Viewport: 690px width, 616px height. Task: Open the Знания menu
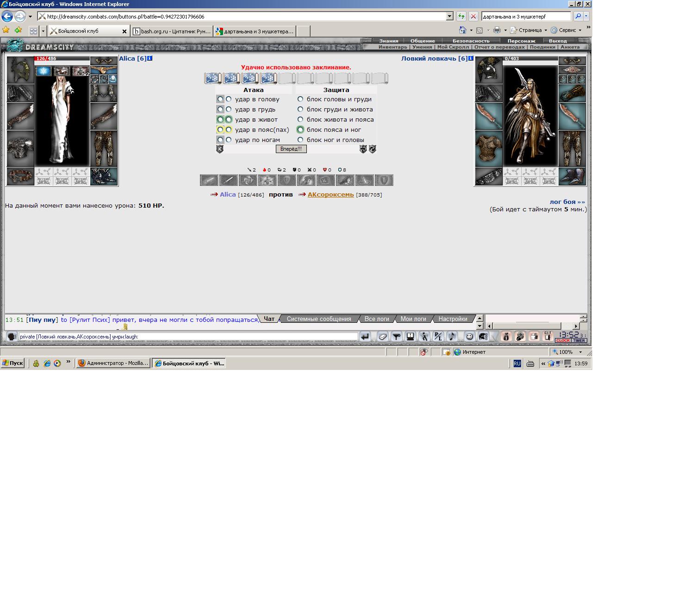tap(389, 41)
